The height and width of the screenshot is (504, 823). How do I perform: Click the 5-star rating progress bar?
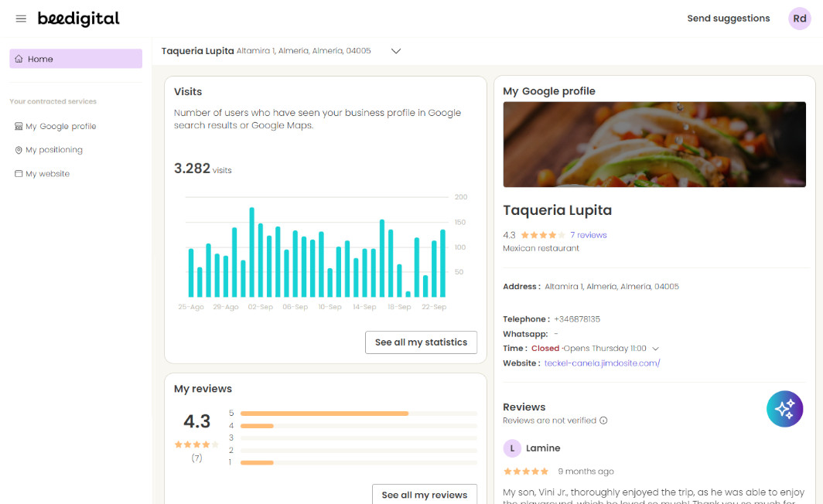pos(359,414)
